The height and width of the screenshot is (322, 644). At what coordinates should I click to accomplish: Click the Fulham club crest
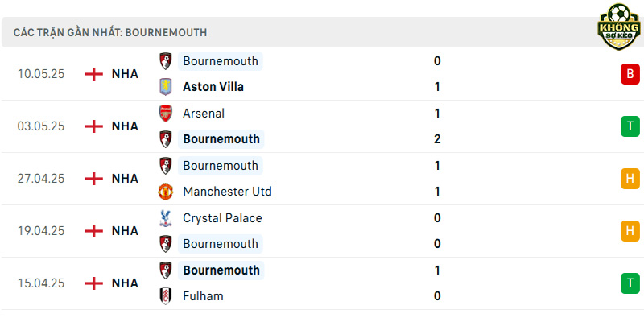[x=166, y=296]
